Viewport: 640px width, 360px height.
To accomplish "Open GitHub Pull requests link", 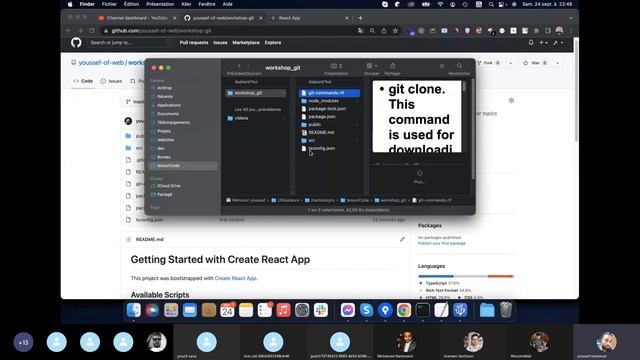I will tap(194, 42).
